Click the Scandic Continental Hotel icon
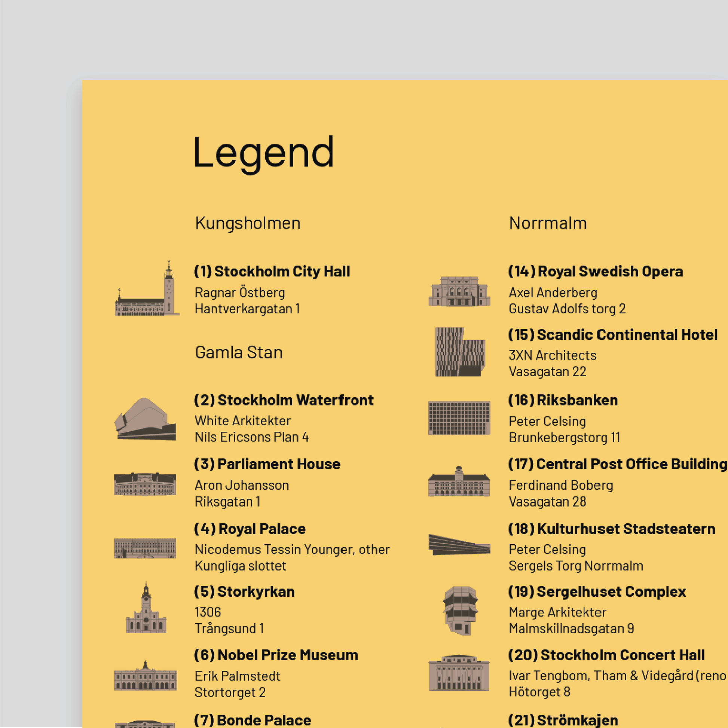 (x=460, y=352)
